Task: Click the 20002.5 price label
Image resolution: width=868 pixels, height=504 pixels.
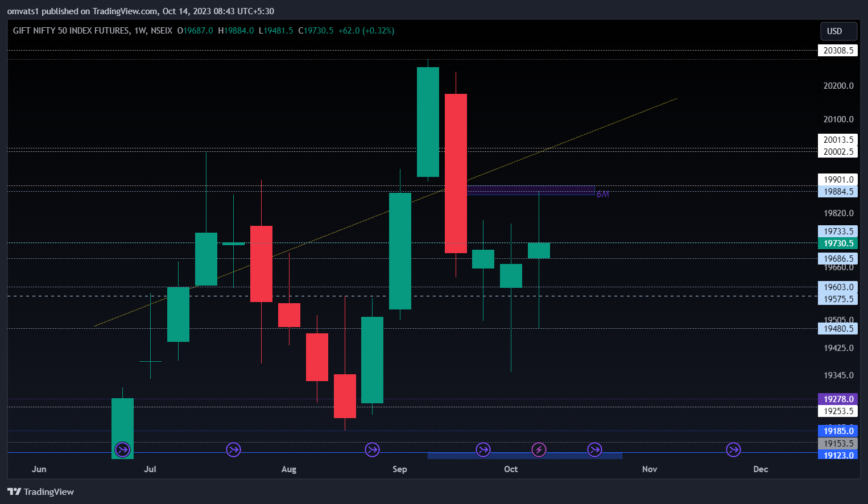Action: tap(838, 152)
